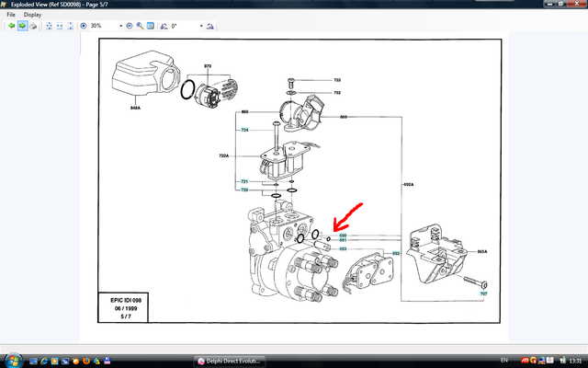
Task: Open the Display menu
Action: tap(32, 15)
